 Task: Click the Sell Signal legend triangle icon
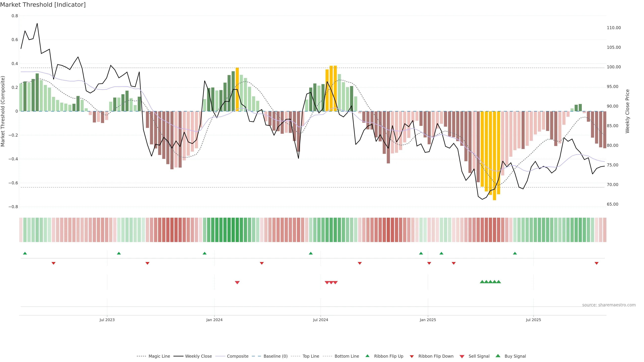click(x=462, y=356)
